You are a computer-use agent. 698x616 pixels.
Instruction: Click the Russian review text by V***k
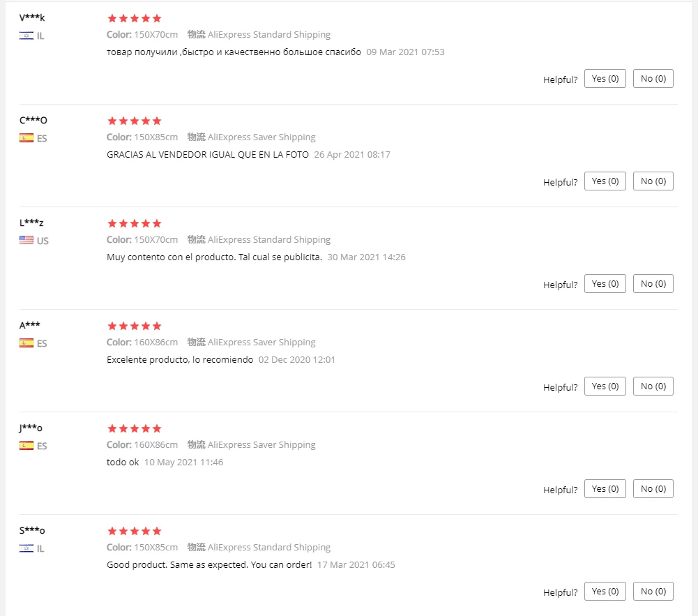click(234, 52)
